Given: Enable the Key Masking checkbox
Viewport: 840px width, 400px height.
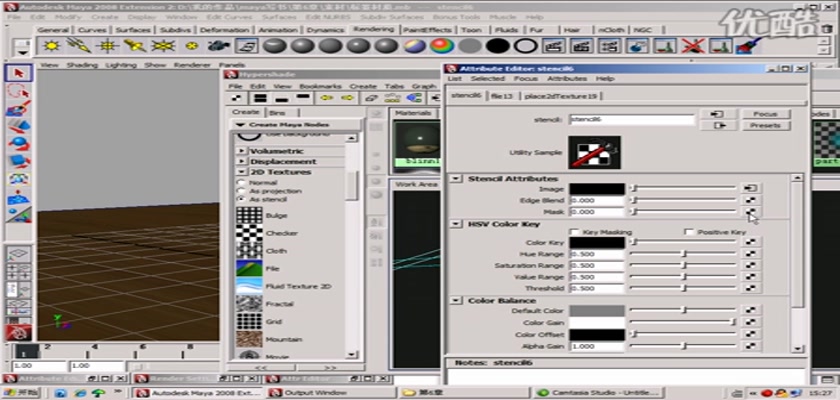Looking at the screenshot, I should [575, 232].
